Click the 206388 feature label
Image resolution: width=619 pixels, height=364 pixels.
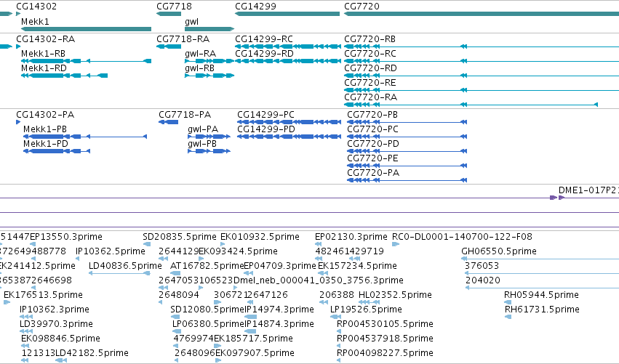tap(337, 296)
